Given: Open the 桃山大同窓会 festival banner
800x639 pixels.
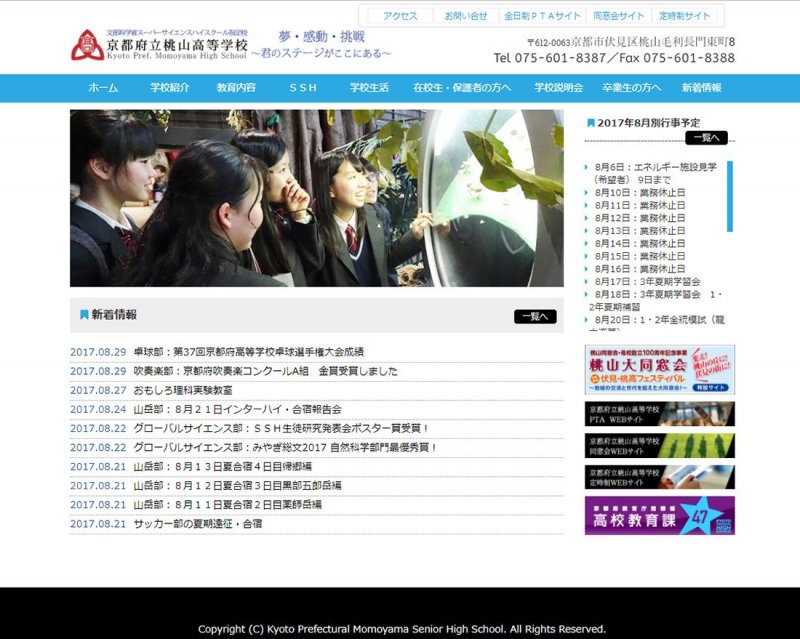Looking at the screenshot, I should (x=659, y=369).
